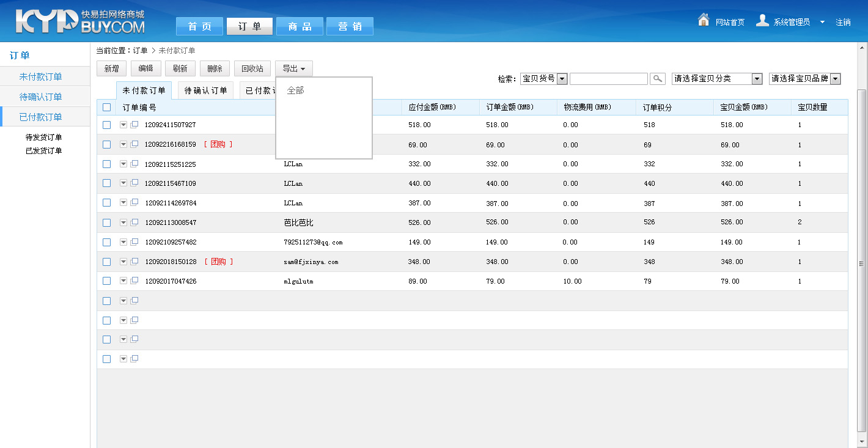Click the 刷新 refresh button
This screenshot has width=868, height=448.
[180, 68]
